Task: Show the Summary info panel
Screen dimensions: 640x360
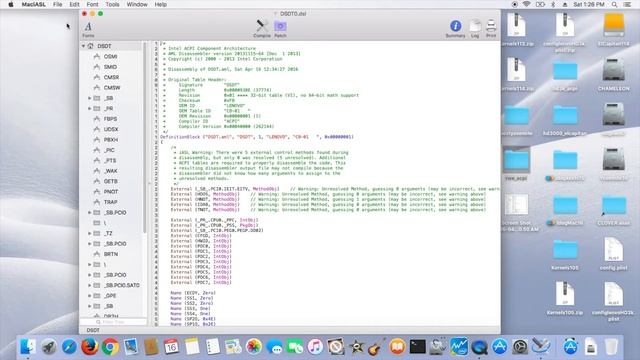Action: 456,29
